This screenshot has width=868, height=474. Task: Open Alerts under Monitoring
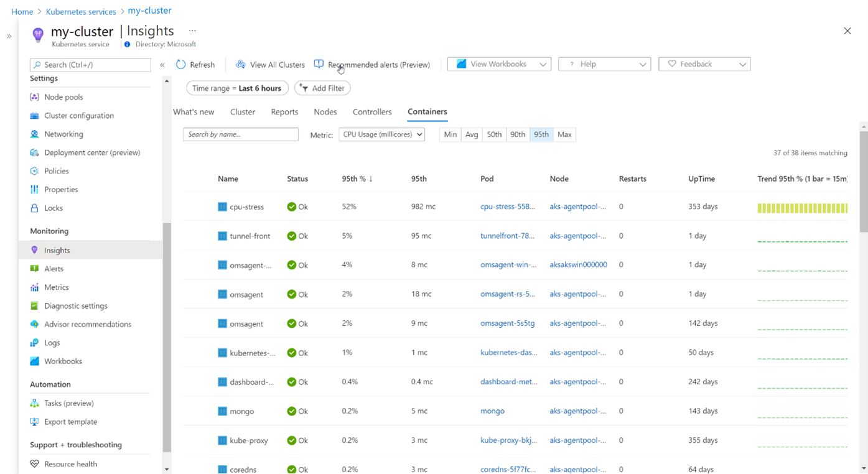[54, 269]
